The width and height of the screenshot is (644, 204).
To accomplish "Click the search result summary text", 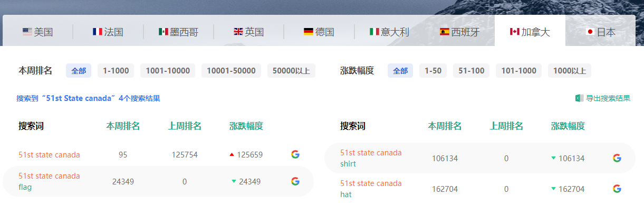I will click(88, 98).
